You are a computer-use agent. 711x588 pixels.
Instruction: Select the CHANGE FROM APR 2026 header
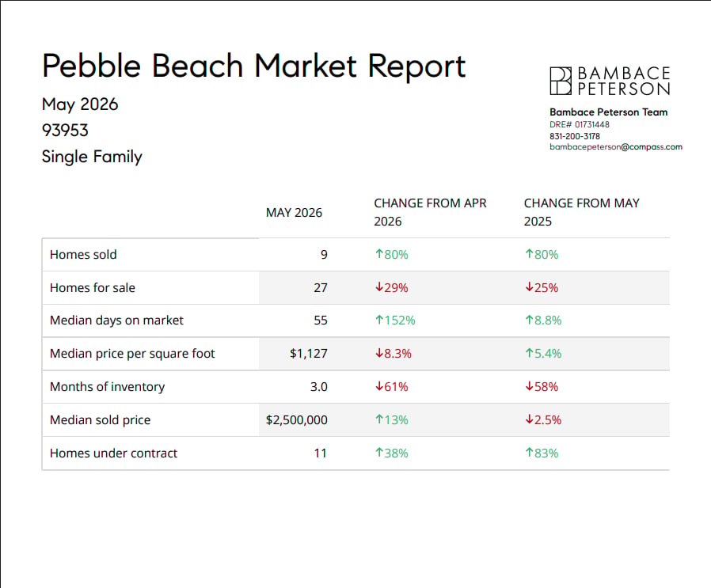430,212
